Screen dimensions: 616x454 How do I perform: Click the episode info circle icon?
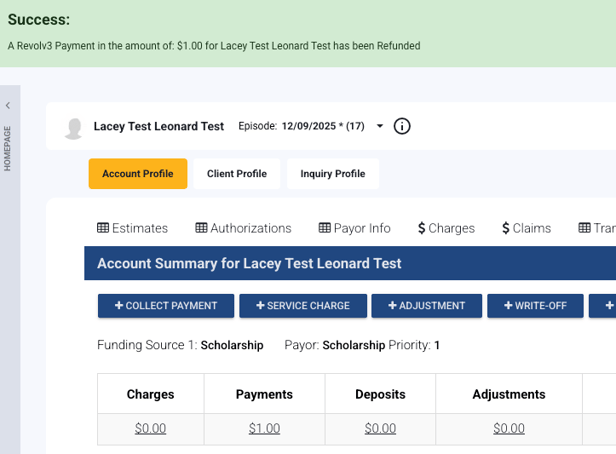coord(402,126)
